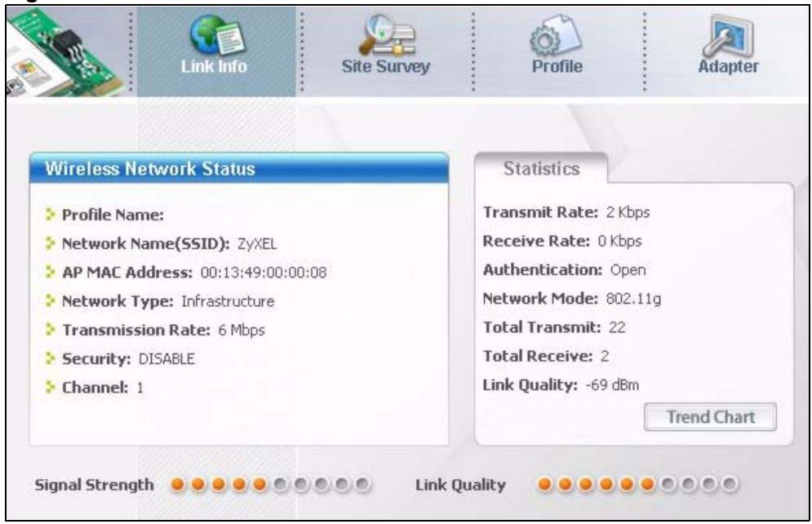The image size is (812, 524).
Task: Click the wireless card image logo
Action: tap(66, 51)
